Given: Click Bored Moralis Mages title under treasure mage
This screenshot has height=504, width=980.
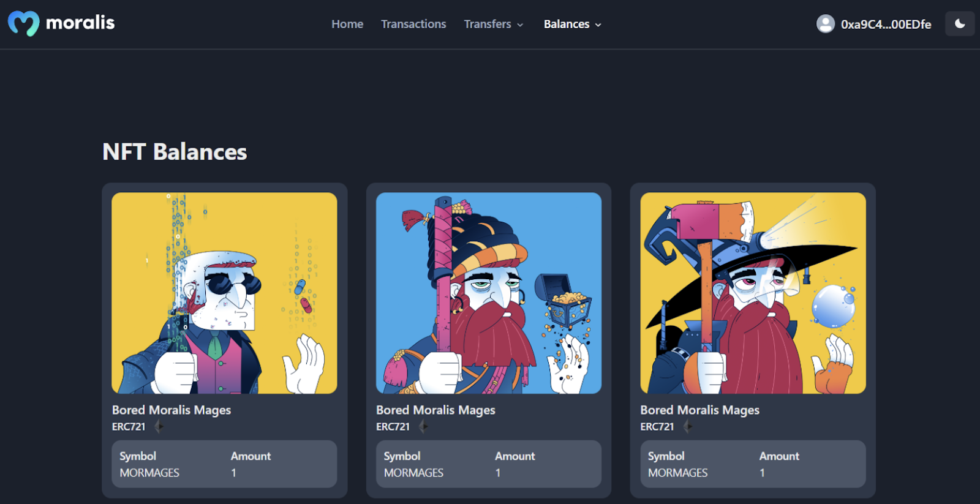Looking at the screenshot, I should tap(435, 410).
